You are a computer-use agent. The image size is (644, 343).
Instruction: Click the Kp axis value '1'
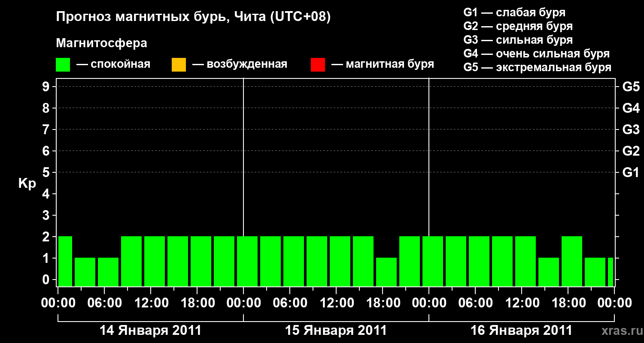click(47, 258)
